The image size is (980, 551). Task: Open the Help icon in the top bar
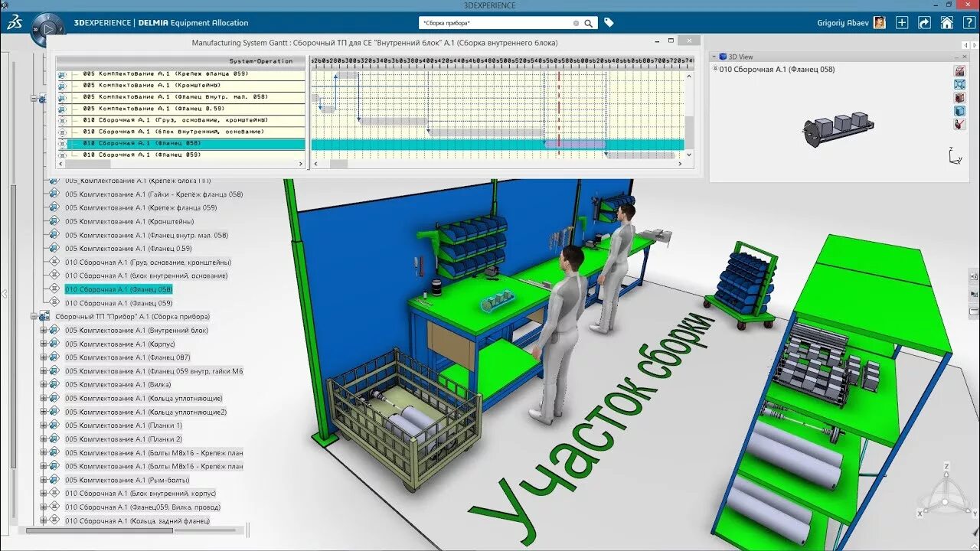click(971, 22)
